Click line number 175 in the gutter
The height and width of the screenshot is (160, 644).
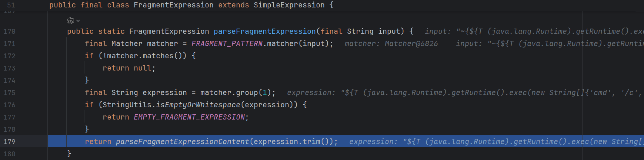pyautogui.click(x=9, y=93)
